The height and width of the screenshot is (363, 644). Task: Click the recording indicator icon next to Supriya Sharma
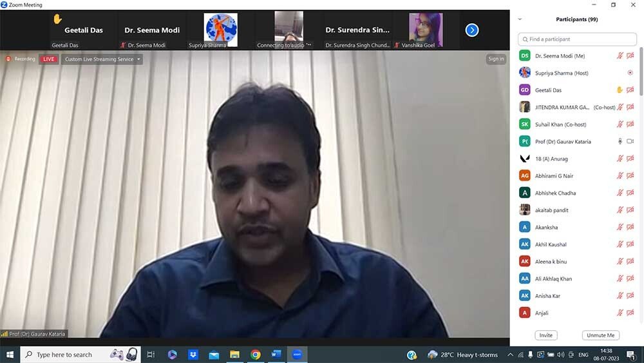[x=630, y=73]
